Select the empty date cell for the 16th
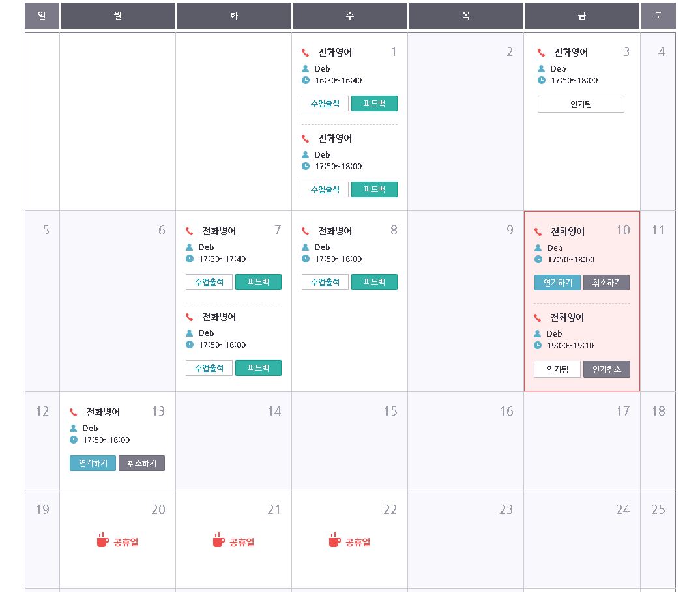The width and height of the screenshot is (700, 592). pos(465,441)
